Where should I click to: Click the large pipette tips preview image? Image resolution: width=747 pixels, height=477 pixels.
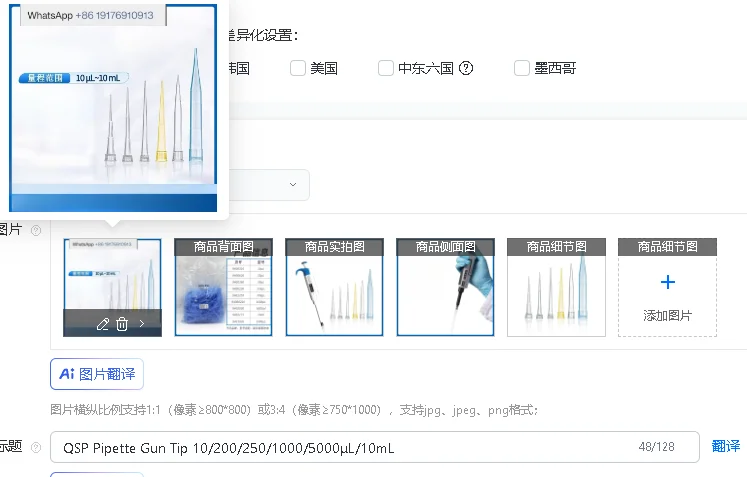point(113,108)
